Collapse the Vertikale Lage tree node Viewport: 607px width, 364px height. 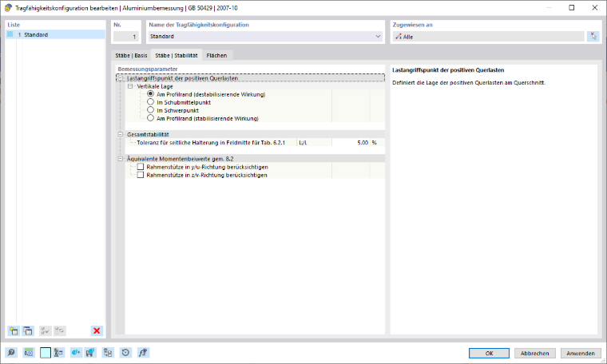click(x=130, y=86)
